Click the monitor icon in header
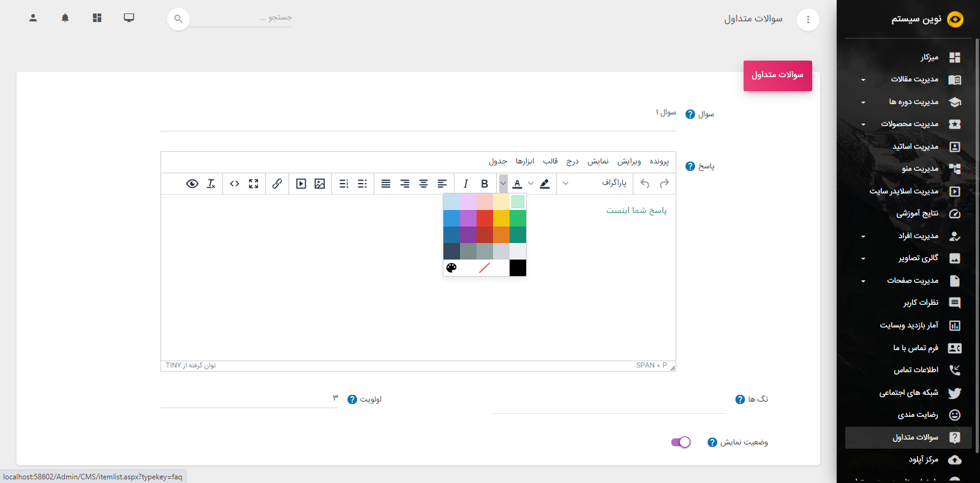 [129, 18]
